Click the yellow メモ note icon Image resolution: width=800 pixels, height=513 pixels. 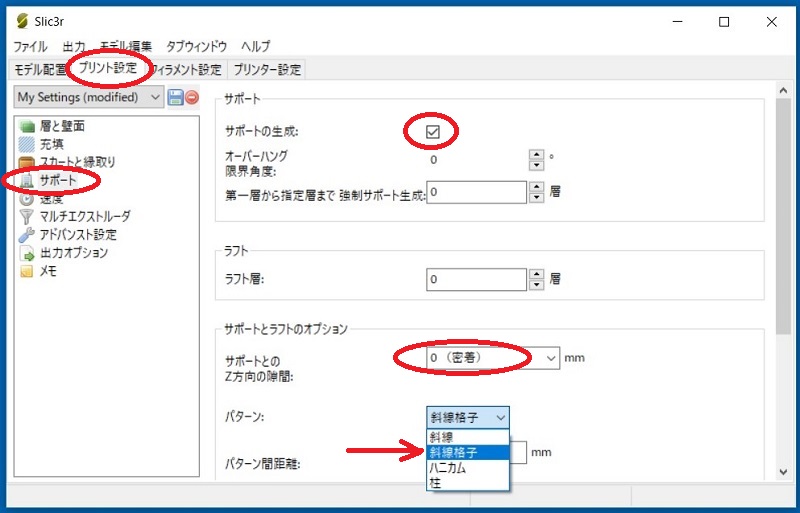pos(27,271)
